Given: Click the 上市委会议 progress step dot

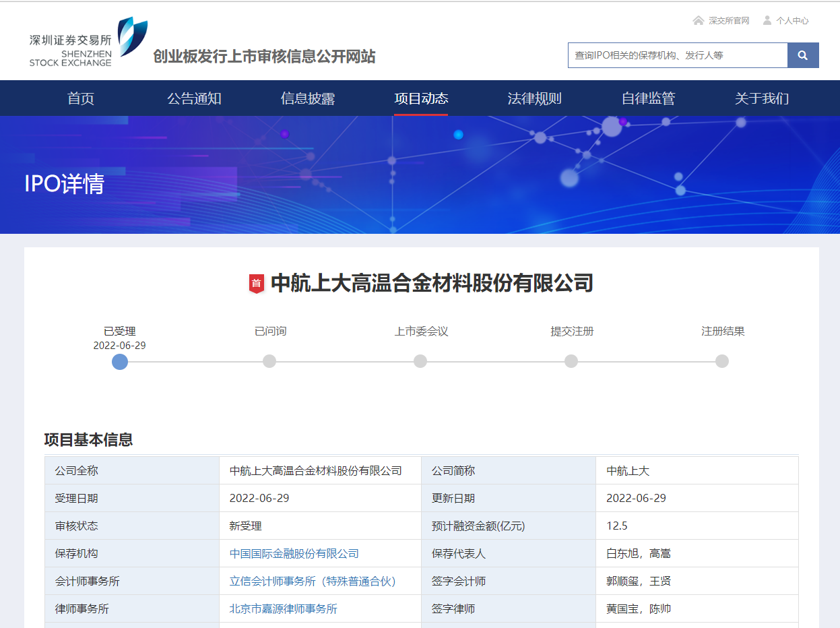Looking at the screenshot, I should tap(420, 361).
